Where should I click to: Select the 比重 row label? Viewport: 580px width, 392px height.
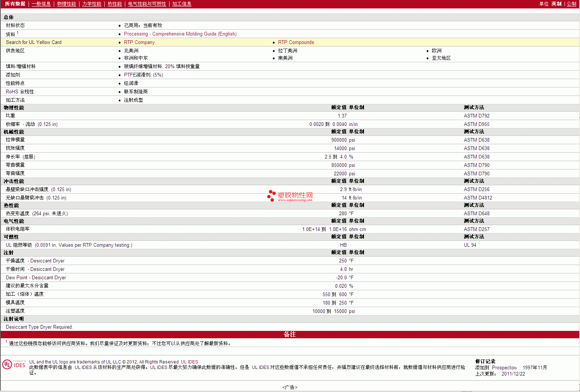(x=10, y=115)
